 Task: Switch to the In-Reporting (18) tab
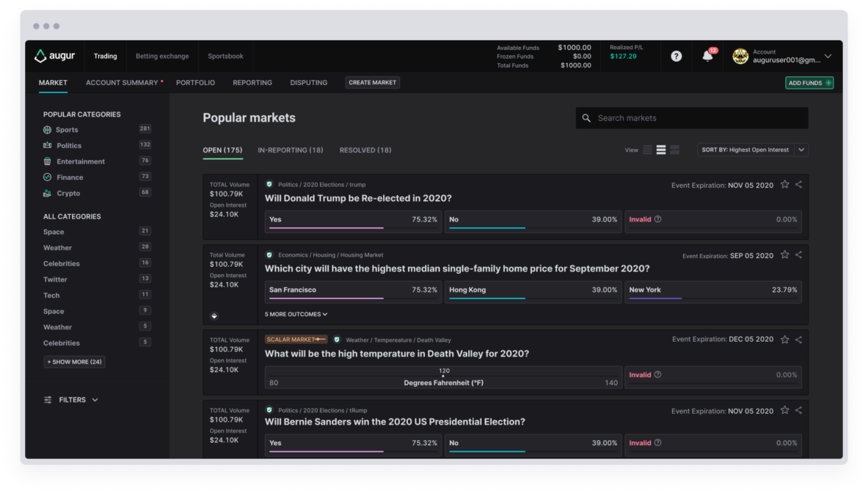click(290, 150)
